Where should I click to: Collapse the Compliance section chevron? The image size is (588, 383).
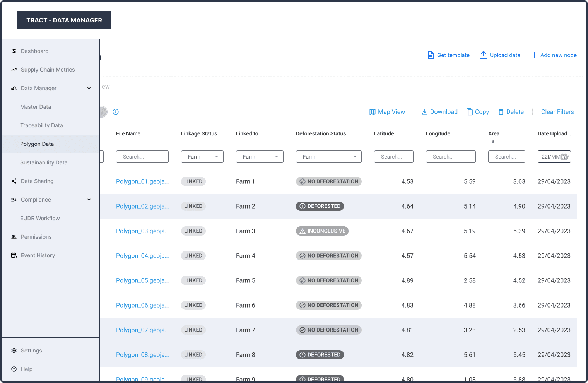click(89, 200)
